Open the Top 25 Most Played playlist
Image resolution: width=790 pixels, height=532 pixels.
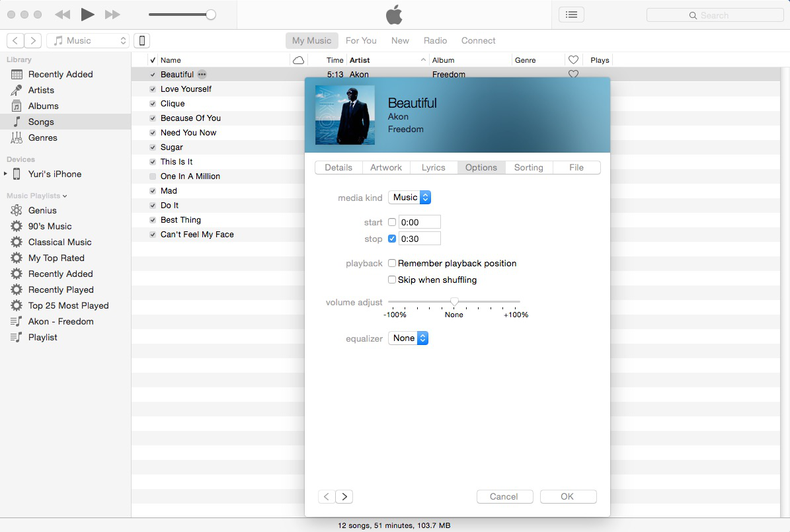pos(65,306)
